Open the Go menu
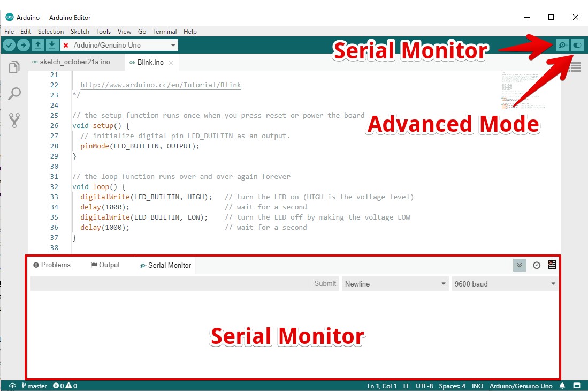Image resolution: width=588 pixels, height=391 pixels. [142, 32]
